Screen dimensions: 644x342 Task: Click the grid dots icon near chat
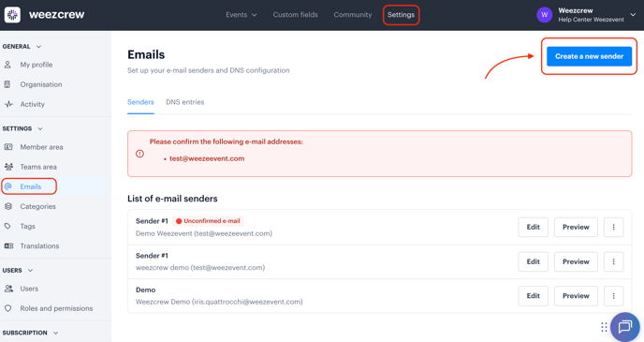(x=604, y=327)
